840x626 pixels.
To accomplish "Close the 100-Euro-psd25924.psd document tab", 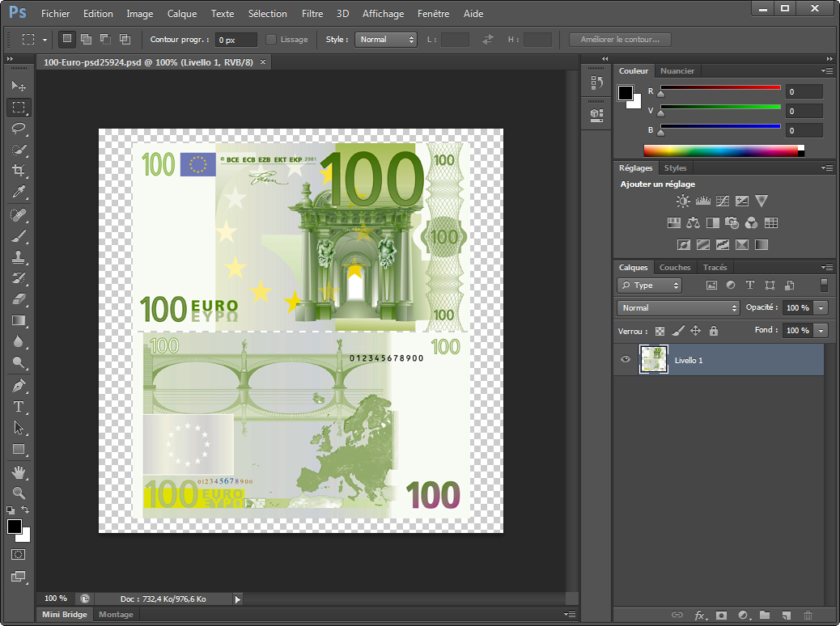I will coord(263,62).
